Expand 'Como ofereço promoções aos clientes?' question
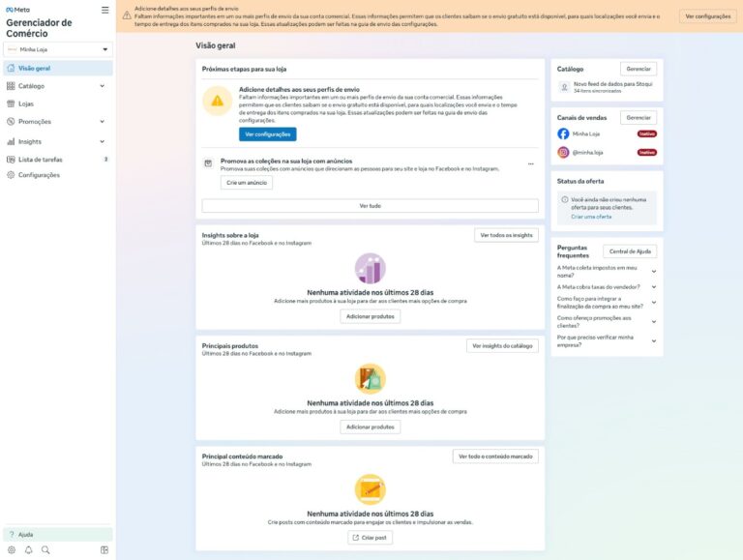This screenshot has width=743, height=560. click(654, 321)
